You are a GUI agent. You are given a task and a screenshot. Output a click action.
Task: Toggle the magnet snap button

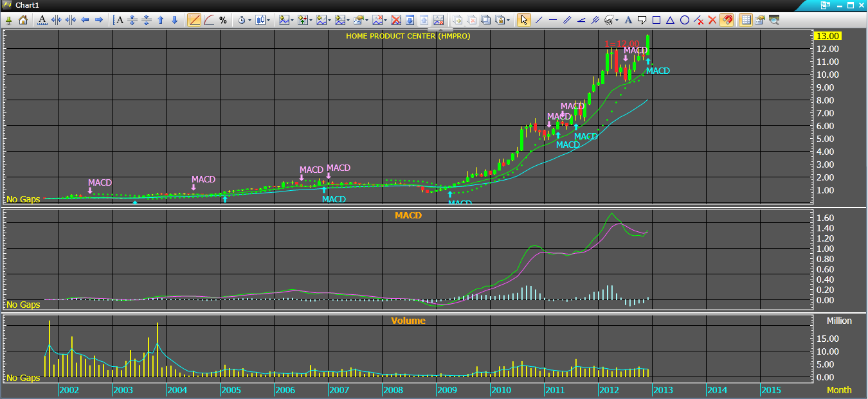coord(727,20)
